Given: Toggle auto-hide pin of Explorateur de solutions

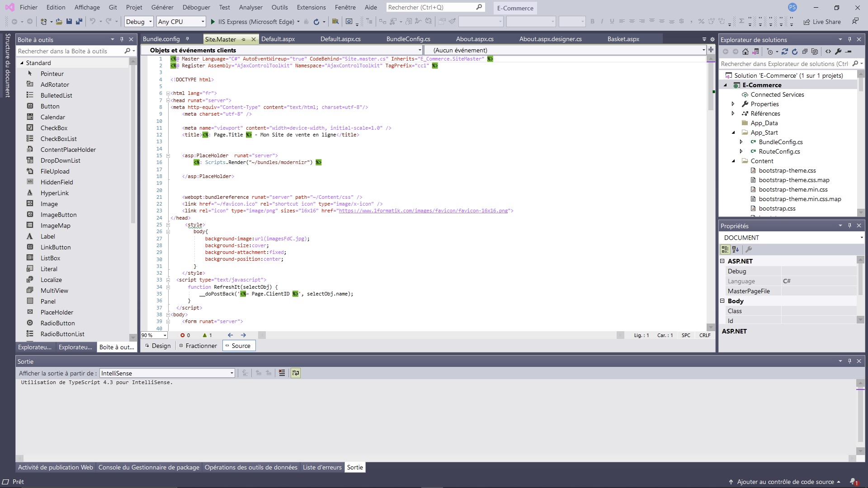Looking at the screenshot, I should (x=849, y=39).
